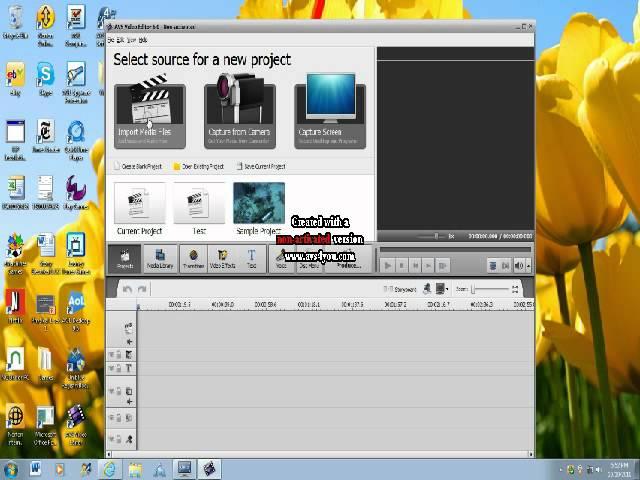Switch to Storyboard view
This screenshot has width=640, height=480.
point(400,289)
